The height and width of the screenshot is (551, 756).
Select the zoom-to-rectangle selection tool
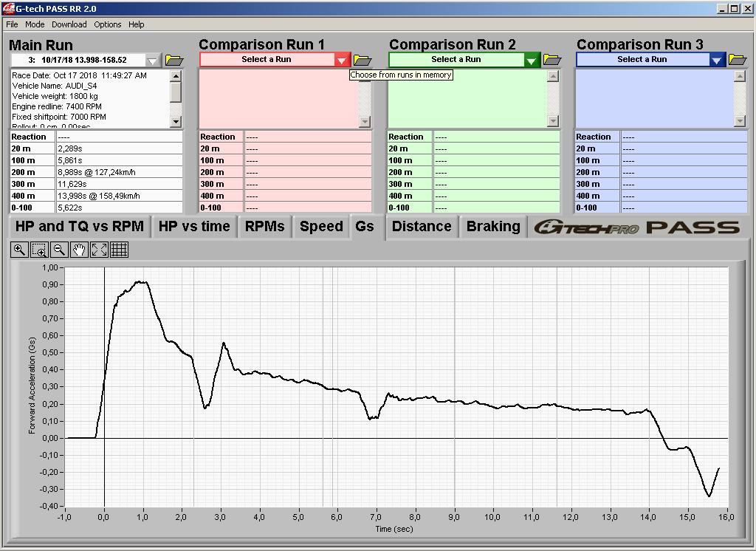[39, 250]
